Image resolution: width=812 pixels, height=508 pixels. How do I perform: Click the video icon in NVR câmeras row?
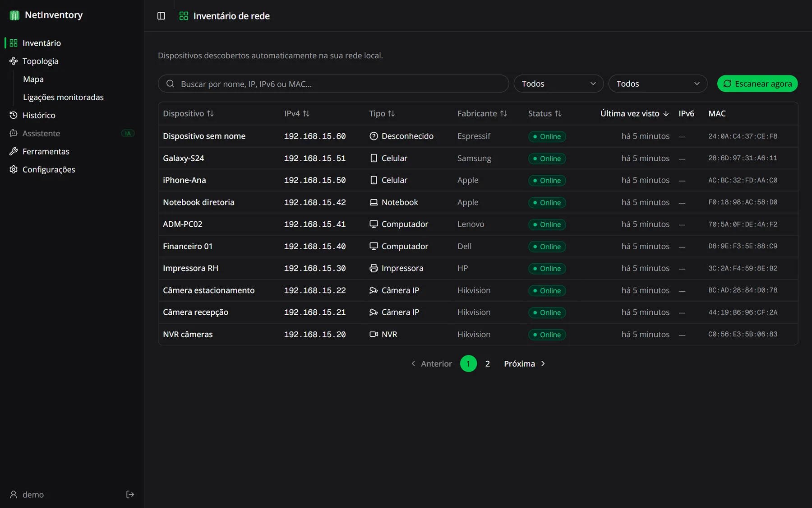374,334
